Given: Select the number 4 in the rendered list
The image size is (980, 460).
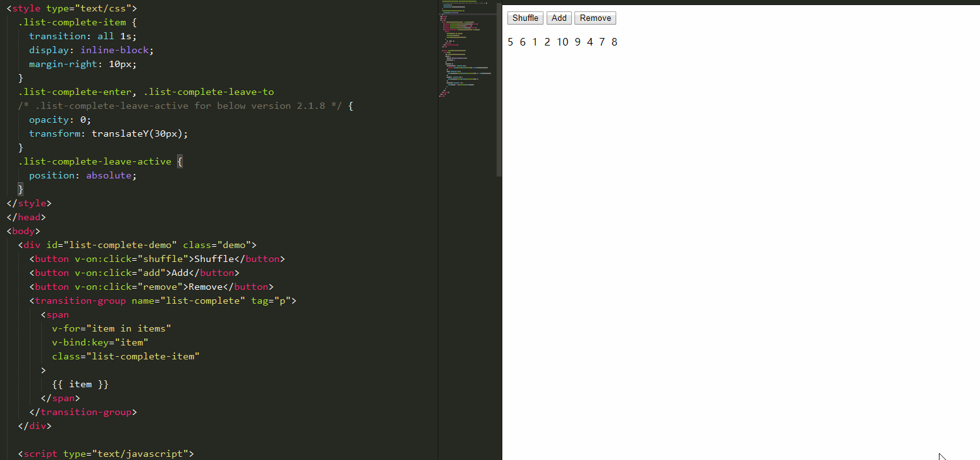Looking at the screenshot, I should coord(590,42).
